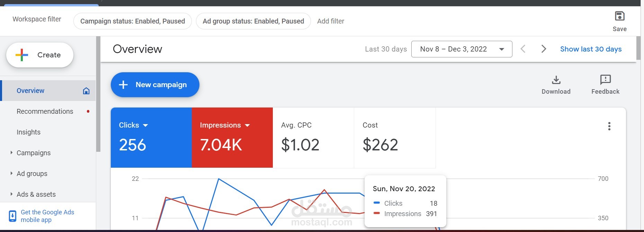Select the Avg. CPC metric card

tap(313, 138)
